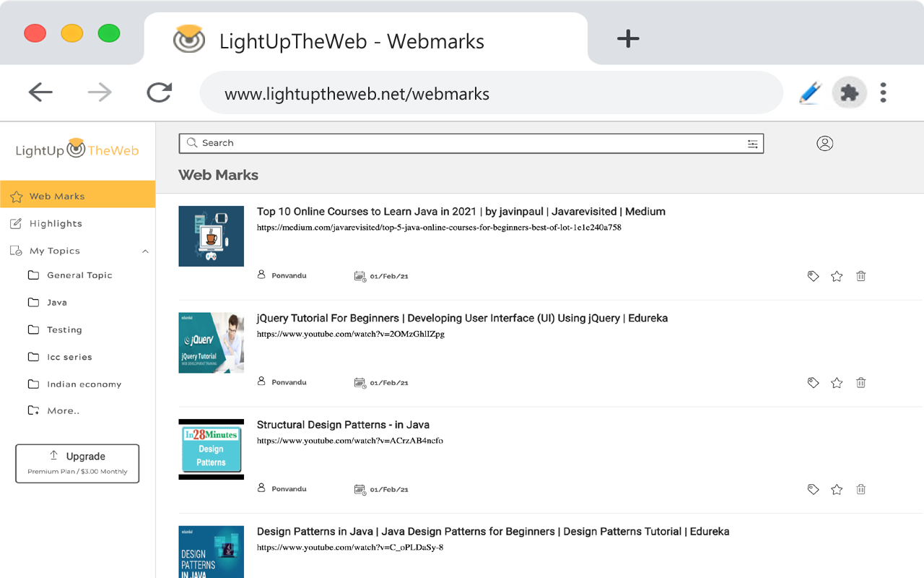Open search filter options icon
Viewport: 924px width, 578px height.
pyautogui.click(x=753, y=144)
